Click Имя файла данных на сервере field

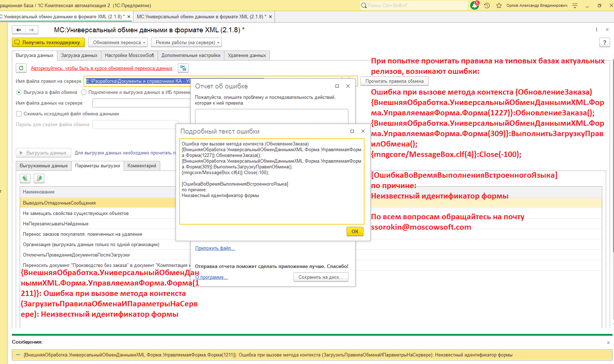[141, 103]
